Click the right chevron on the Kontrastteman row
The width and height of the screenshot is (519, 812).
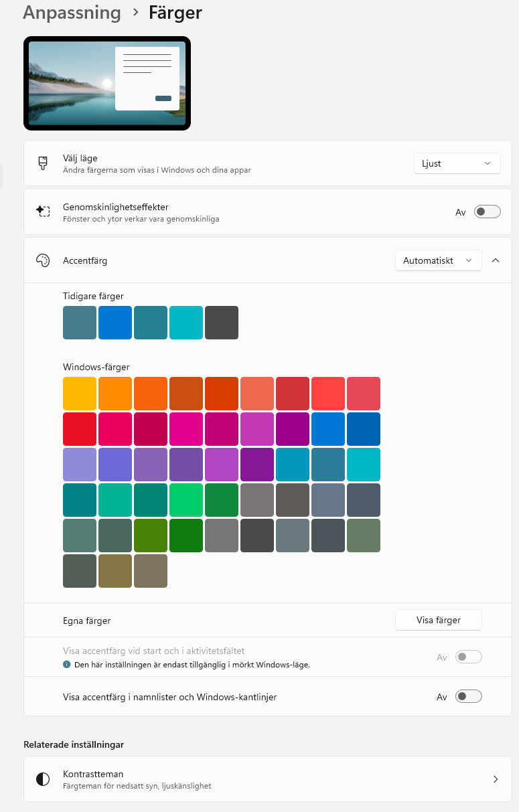(x=496, y=779)
